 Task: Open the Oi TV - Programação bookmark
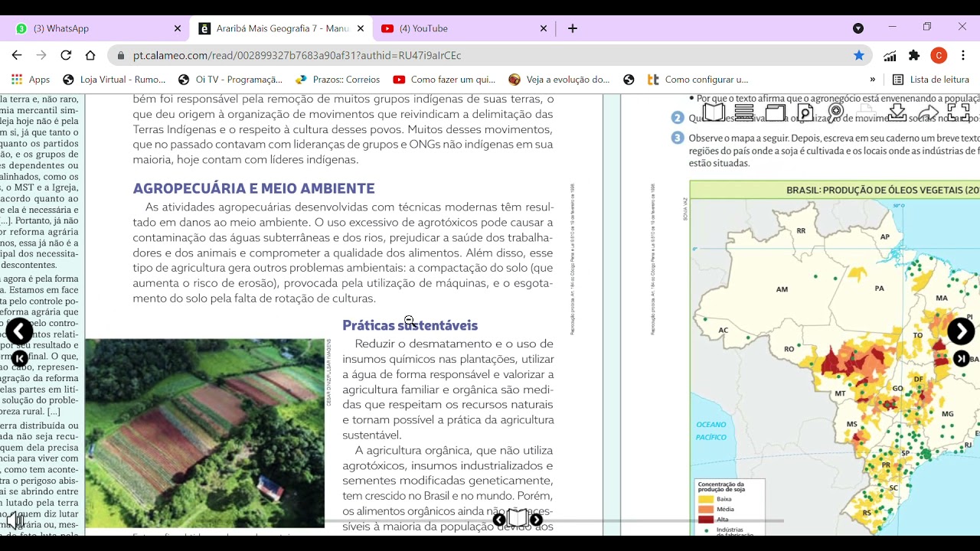coord(230,80)
